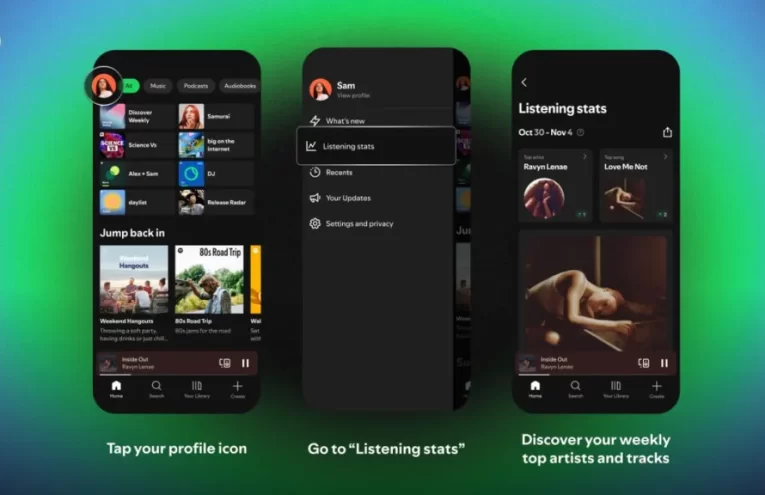The image size is (765, 495).
Task: Open the large featured artwork on stats screen
Action: pos(596,293)
